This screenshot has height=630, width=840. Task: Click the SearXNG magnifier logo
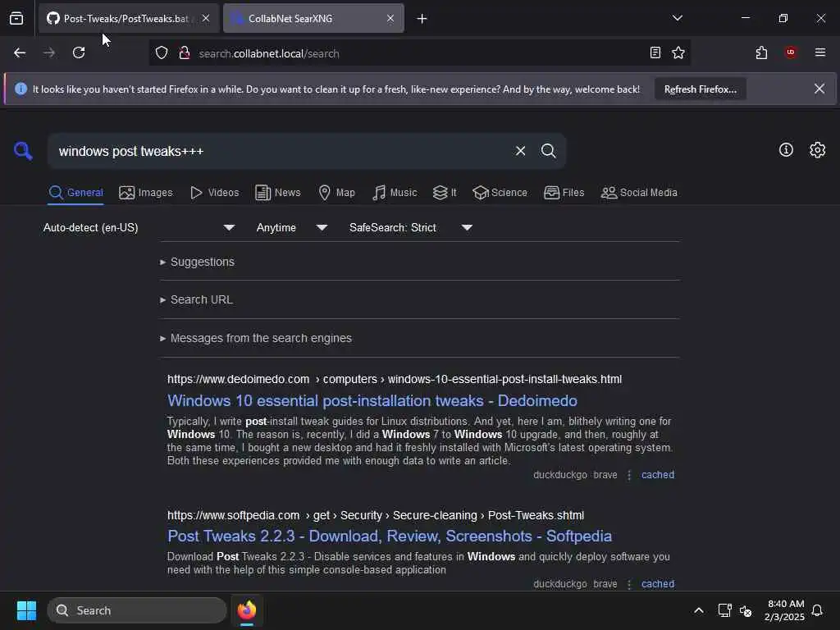point(23,151)
